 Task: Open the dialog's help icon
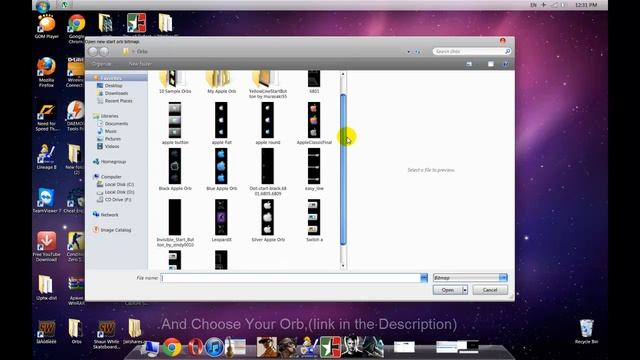click(506, 64)
